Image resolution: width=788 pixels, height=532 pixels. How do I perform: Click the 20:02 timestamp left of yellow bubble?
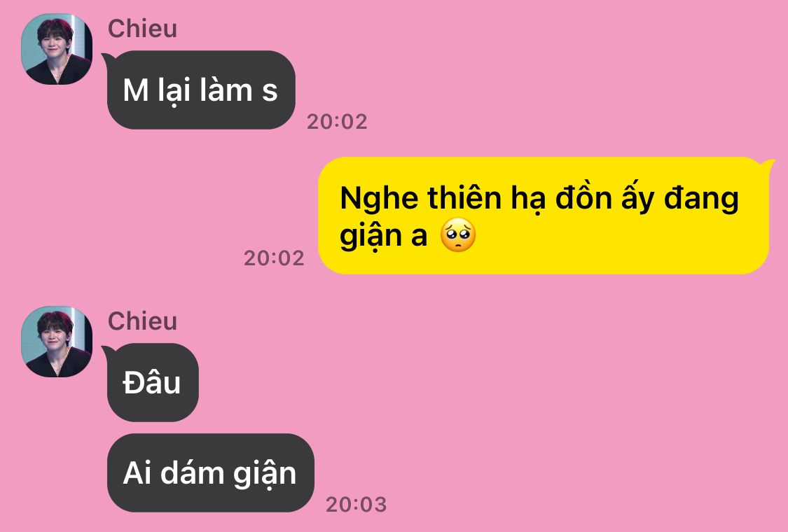click(274, 258)
